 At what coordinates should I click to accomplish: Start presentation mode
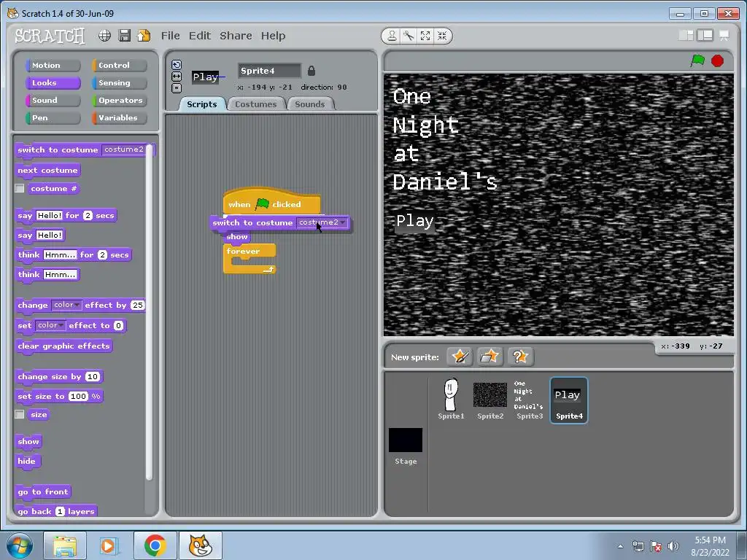[724, 36]
